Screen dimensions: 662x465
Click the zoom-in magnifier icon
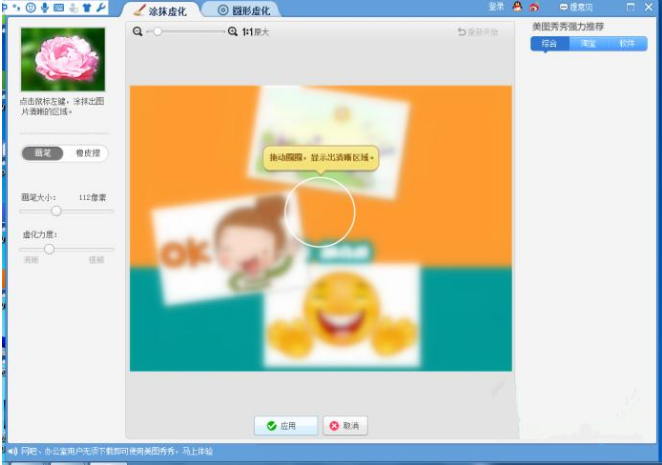[233, 31]
